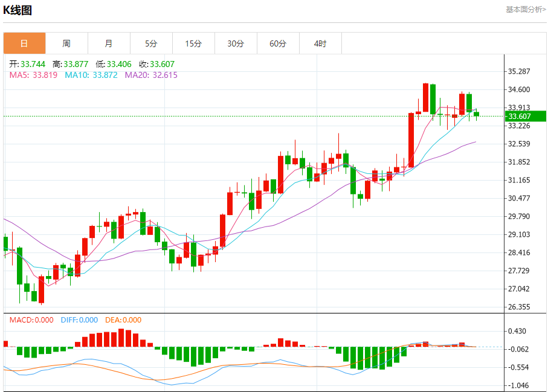Open the 4时 interval tab
The image size is (548, 392).
(320, 43)
